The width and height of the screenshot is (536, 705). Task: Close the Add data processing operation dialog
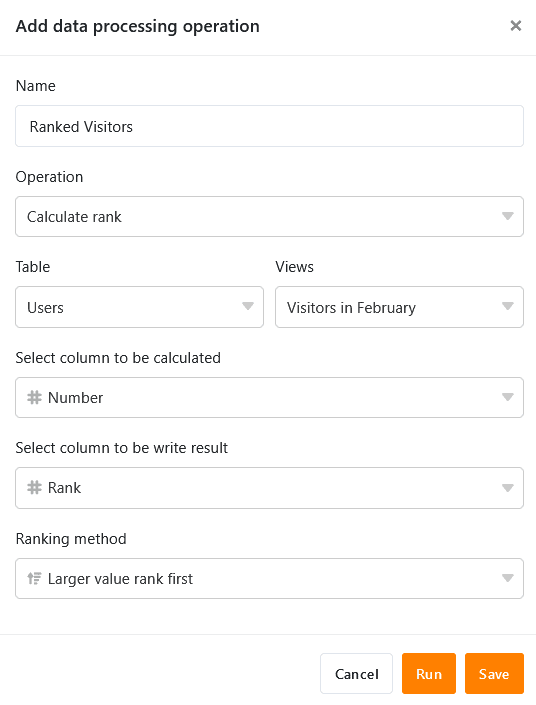(x=516, y=26)
